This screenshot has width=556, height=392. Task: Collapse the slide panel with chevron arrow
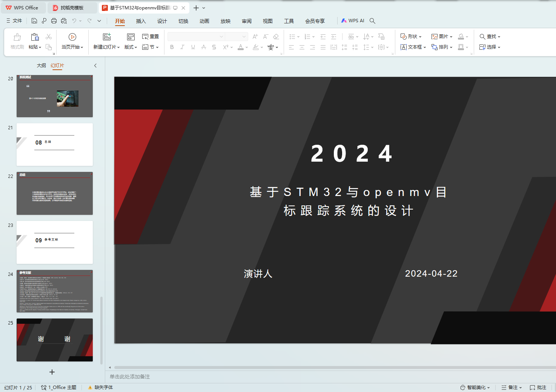click(95, 66)
